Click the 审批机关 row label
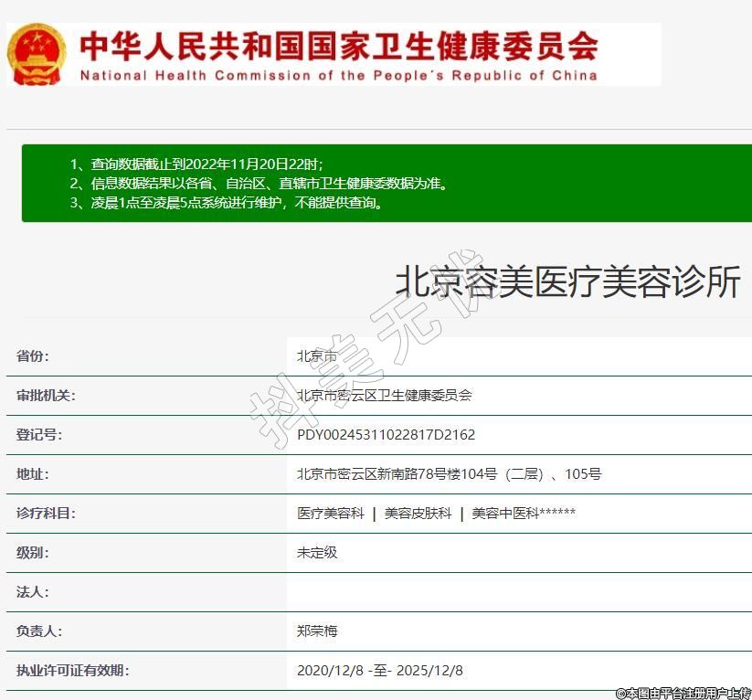 click(46, 396)
